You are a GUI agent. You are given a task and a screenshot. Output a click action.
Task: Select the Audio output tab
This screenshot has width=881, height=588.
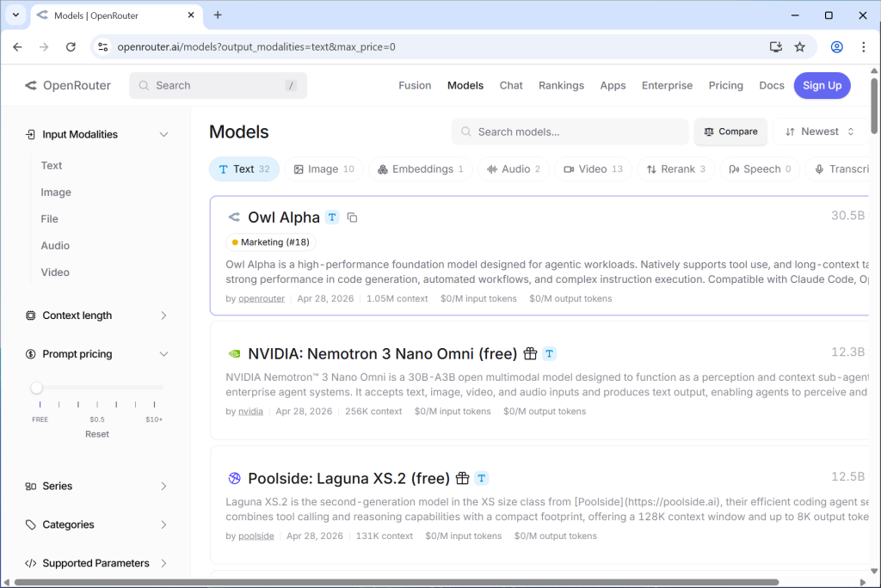(x=514, y=169)
